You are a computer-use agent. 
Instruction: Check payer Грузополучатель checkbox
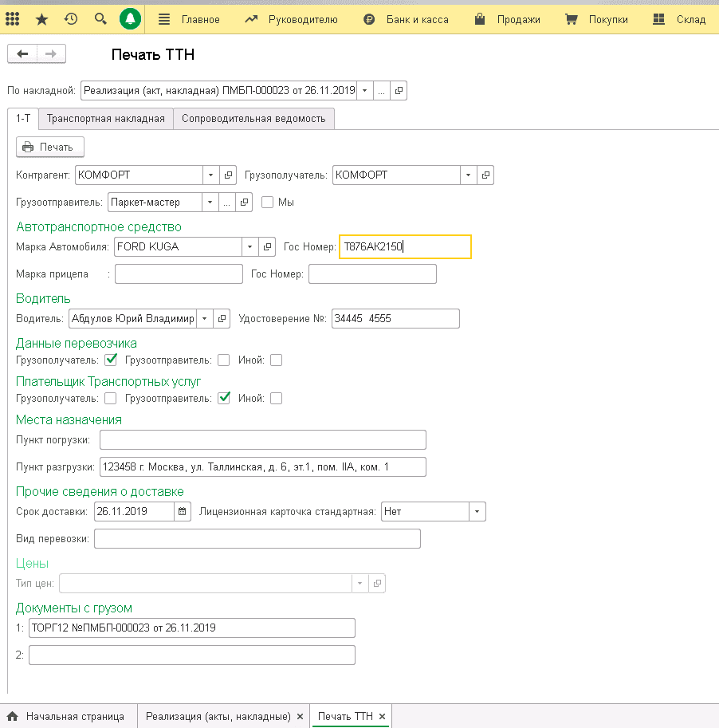click(111, 399)
